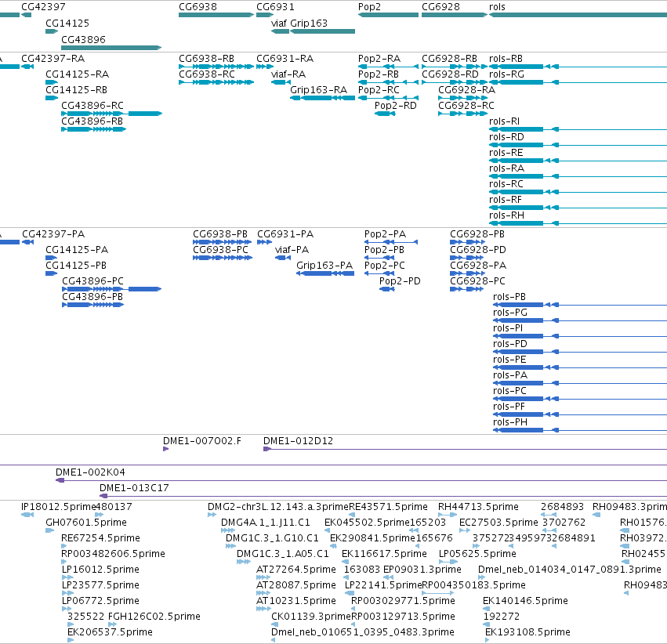This screenshot has height=644, width=667.
Task: Click EST RH09483.3prime at top right
Action: click(x=596, y=515)
